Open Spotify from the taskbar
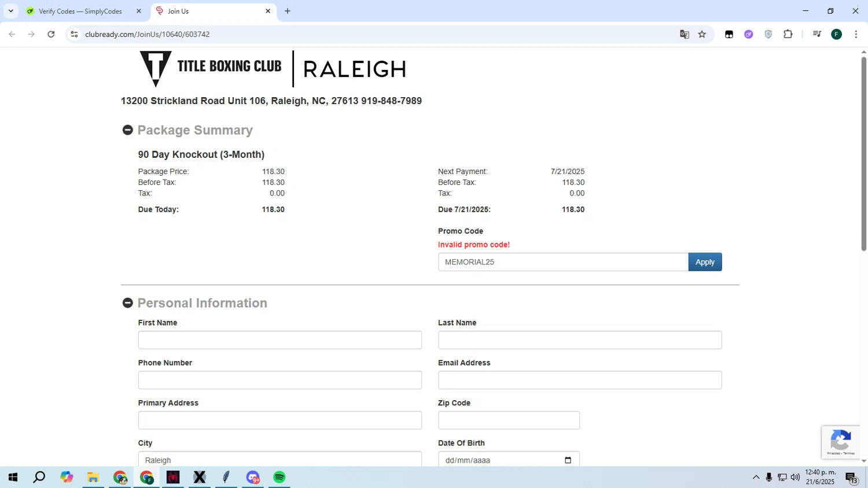The image size is (868, 488). [x=279, y=477]
